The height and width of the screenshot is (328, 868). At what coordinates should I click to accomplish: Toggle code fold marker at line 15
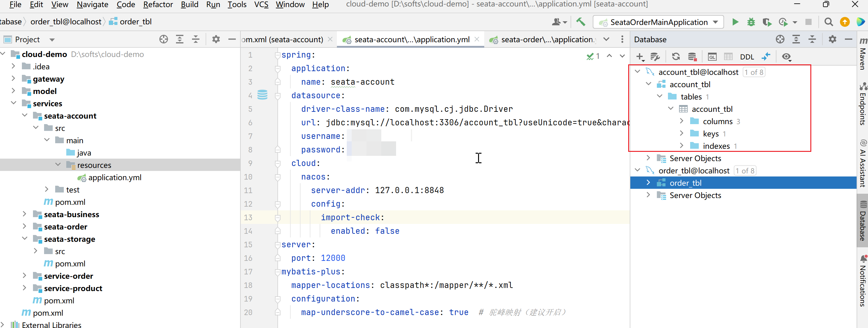(x=277, y=245)
